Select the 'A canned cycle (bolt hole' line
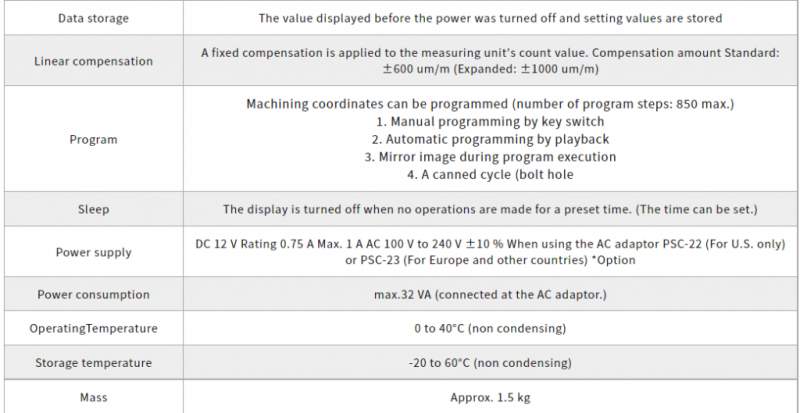800x413 pixels. (x=490, y=175)
